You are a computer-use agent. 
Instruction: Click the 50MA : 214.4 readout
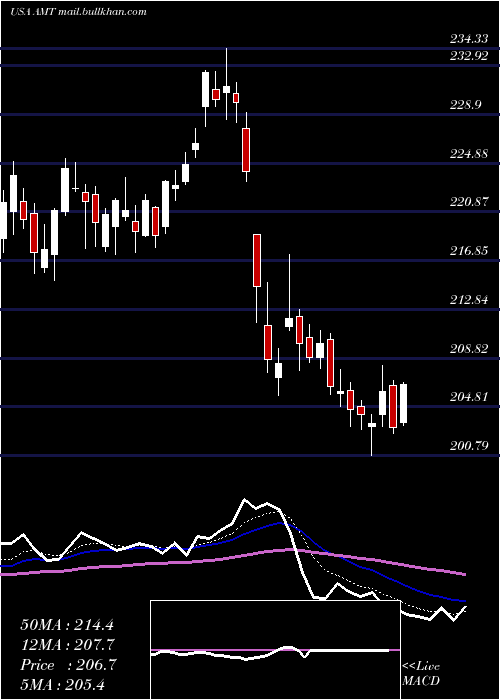tap(67, 625)
